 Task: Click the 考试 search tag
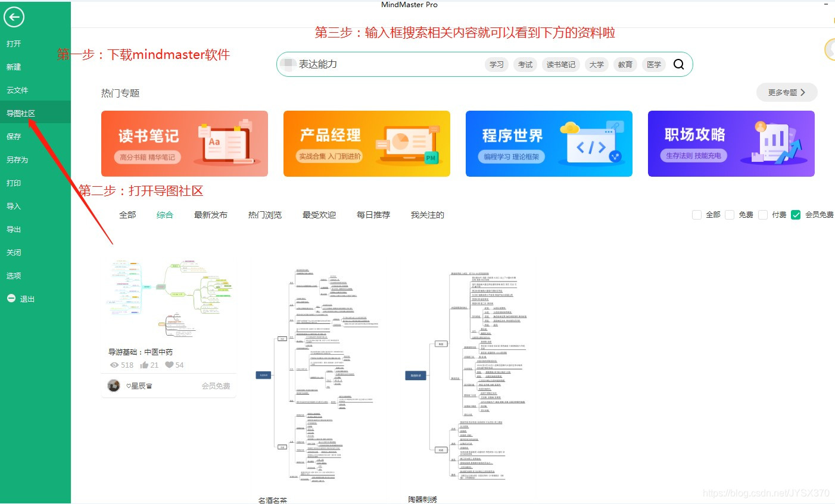click(x=525, y=64)
